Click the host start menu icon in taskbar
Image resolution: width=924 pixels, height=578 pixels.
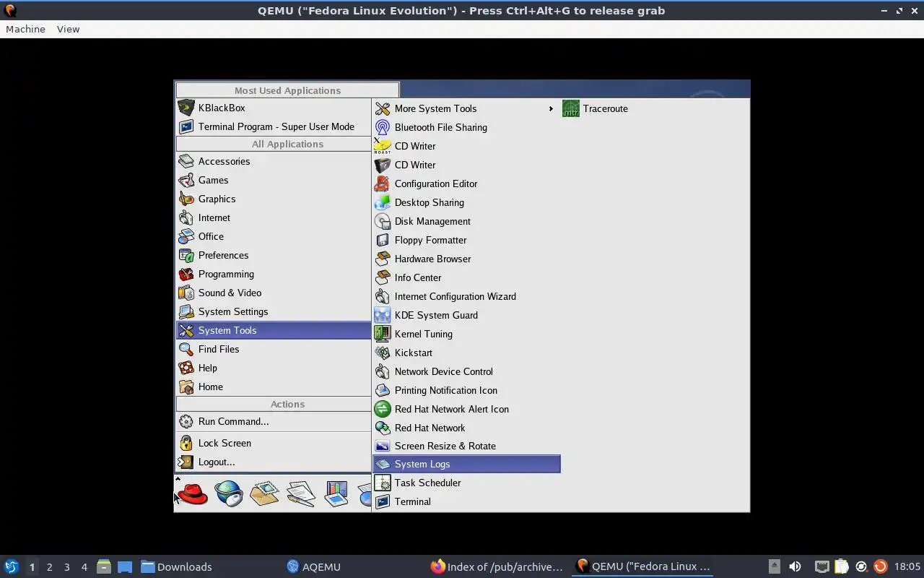point(12,566)
